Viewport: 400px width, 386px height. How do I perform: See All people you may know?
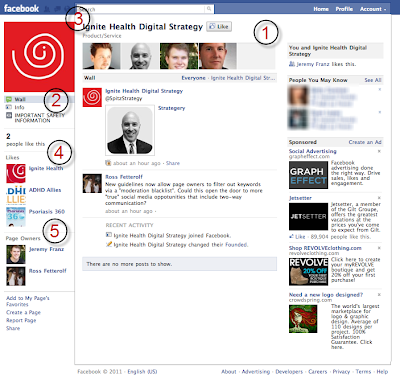click(373, 80)
